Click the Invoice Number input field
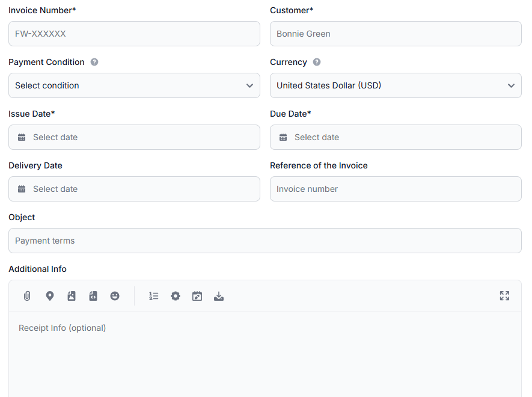Image resolution: width=532 pixels, height=397 pixels. tap(133, 34)
